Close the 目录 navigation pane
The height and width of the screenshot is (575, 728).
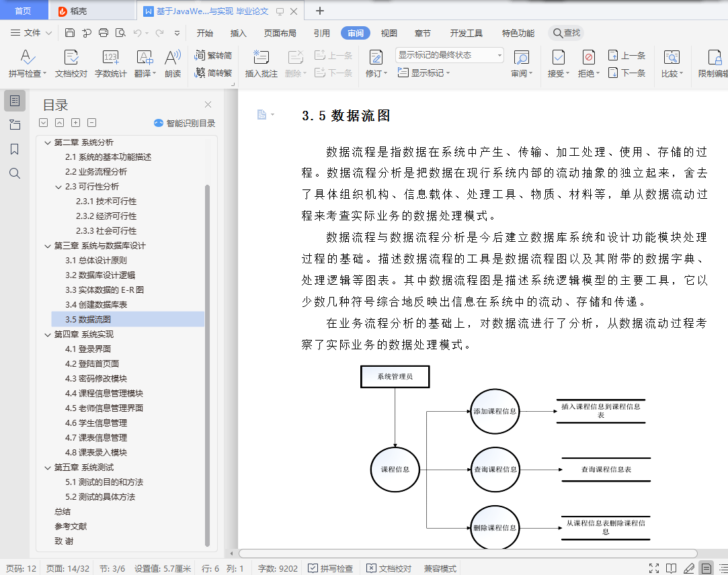208,104
